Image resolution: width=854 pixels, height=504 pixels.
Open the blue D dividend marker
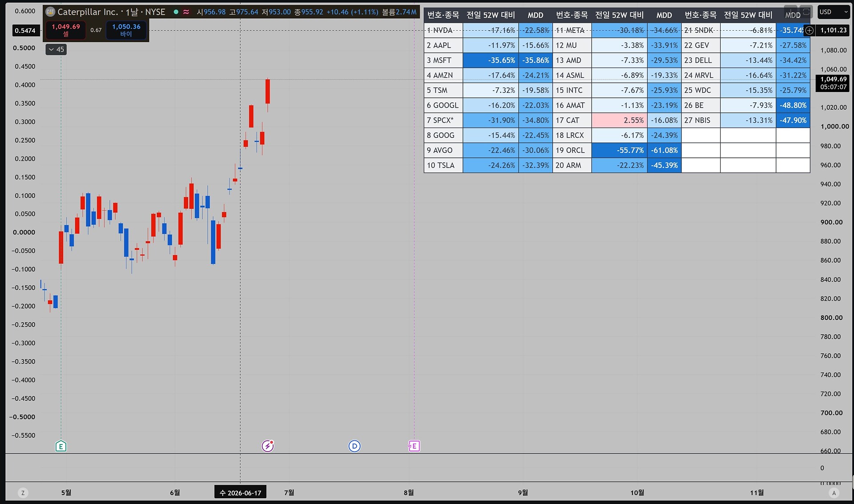[354, 446]
